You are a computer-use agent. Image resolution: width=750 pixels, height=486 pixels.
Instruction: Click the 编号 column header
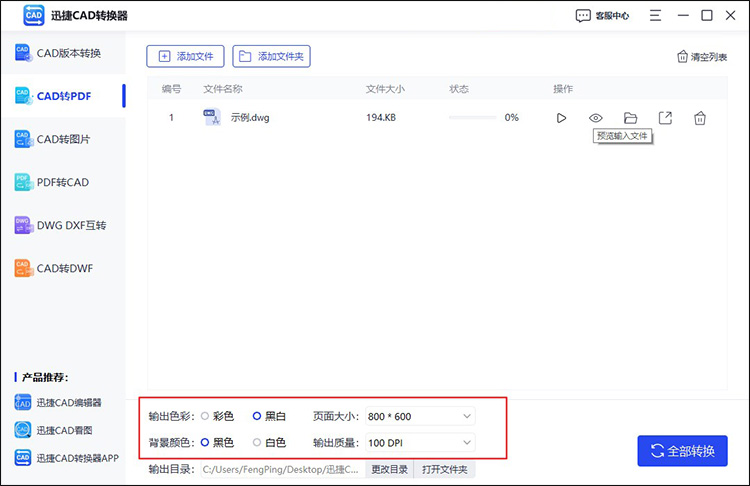point(171,89)
